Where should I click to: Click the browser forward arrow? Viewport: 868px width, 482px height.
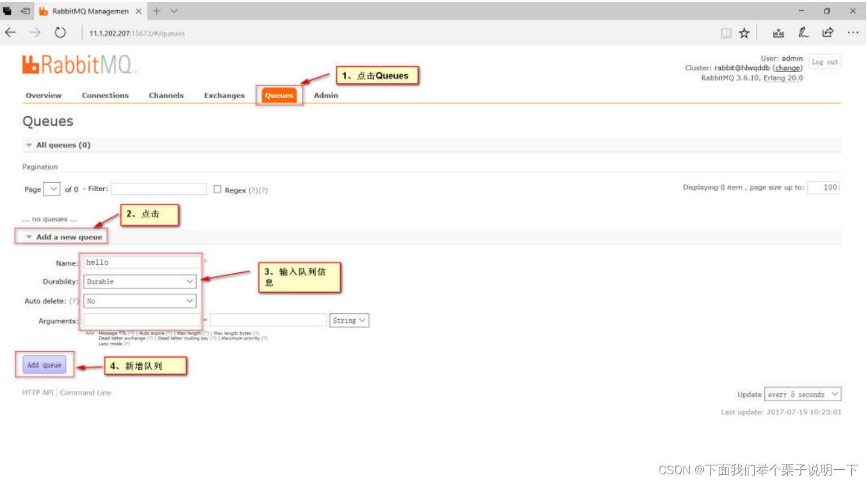[35, 33]
